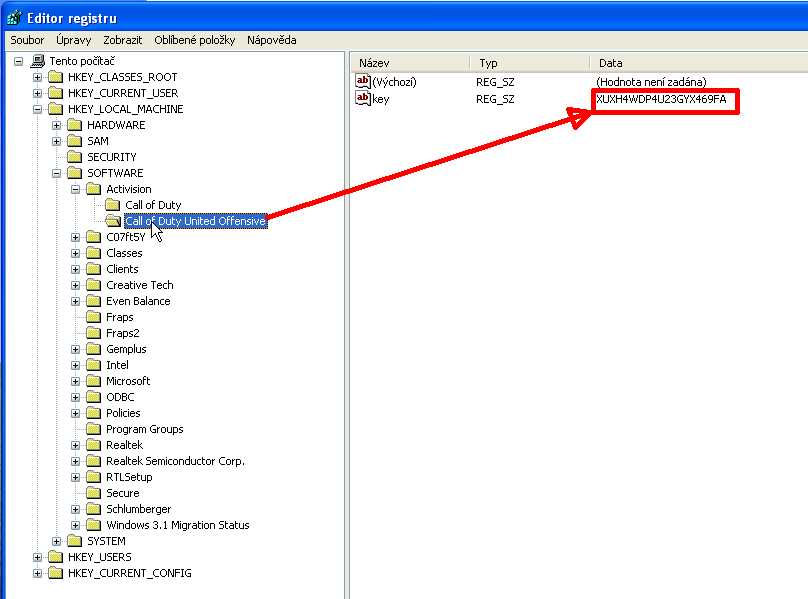Click the Program Groups folder icon
Image resolution: width=808 pixels, height=599 pixels.
pyautogui.click(x=94, y=428)
